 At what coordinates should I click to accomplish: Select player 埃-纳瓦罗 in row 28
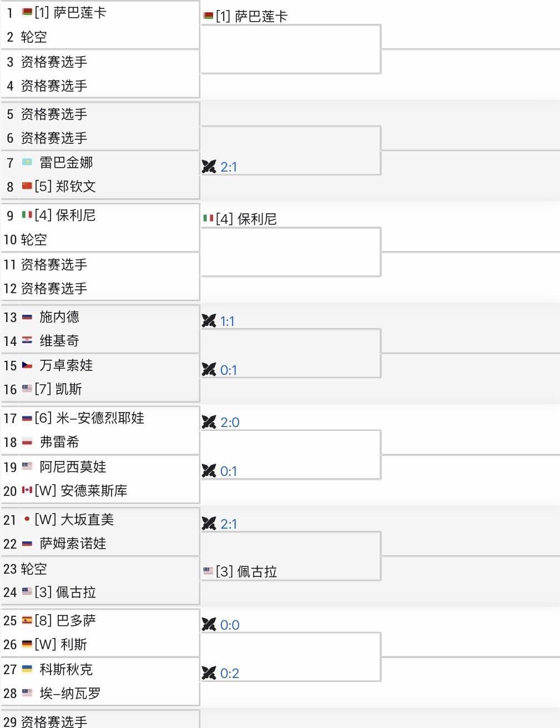point(70,694)
